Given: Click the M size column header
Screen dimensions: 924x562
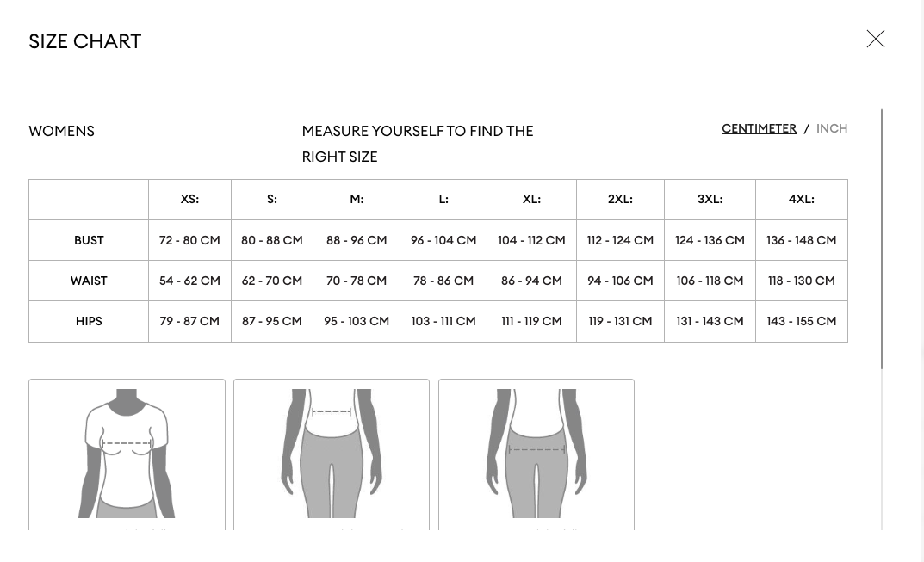Looking at the screenshot, I should tap(357, 199).
